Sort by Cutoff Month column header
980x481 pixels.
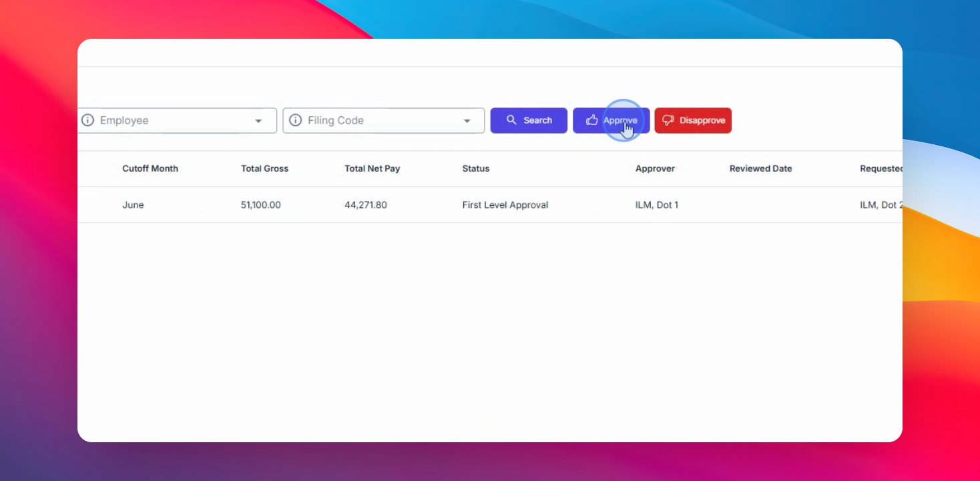(150, 168)
